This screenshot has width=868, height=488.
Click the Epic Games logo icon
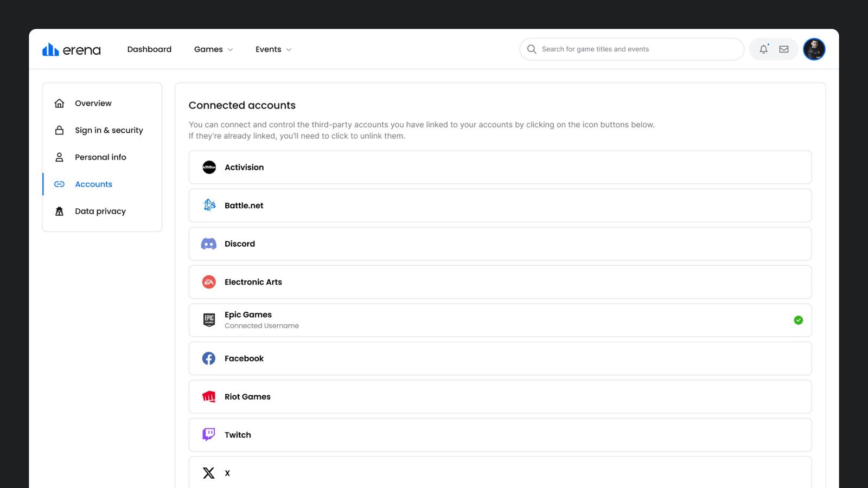(209, 320)
